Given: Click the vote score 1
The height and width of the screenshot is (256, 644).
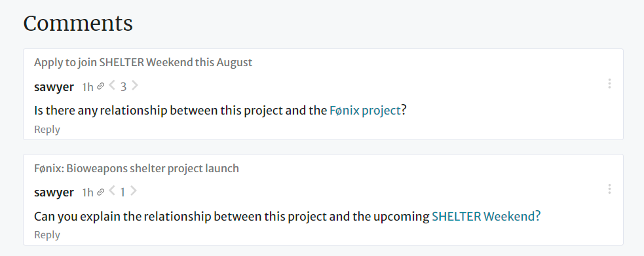Looking at the screenshot, I should (123, 192).
